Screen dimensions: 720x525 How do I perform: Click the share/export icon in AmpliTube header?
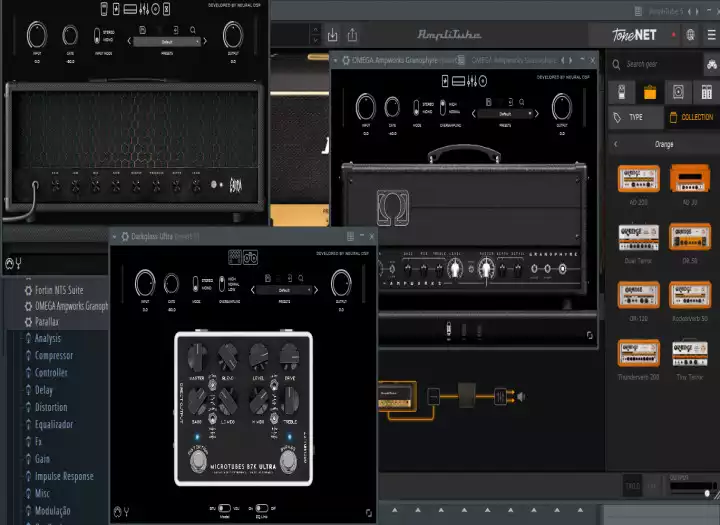tap(352, 35)
